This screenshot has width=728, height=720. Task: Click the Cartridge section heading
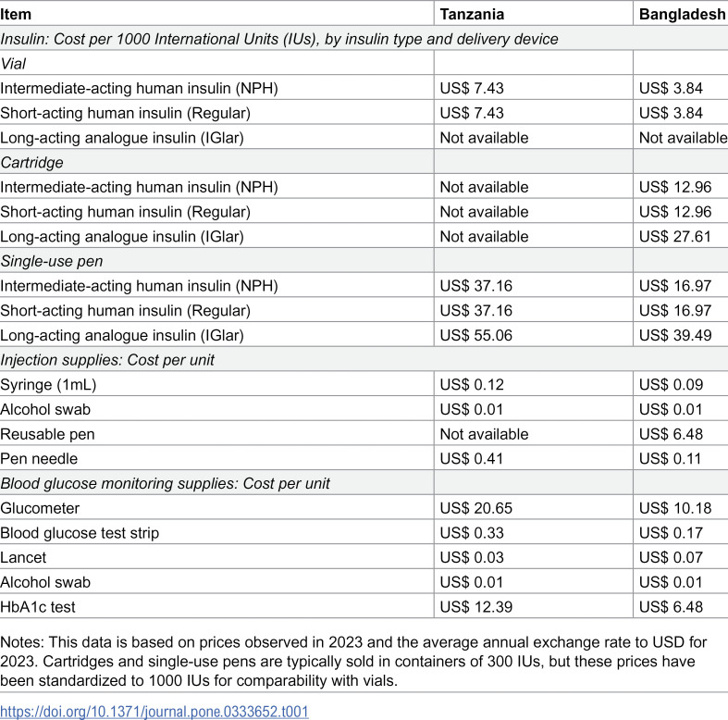pos(31,163)
